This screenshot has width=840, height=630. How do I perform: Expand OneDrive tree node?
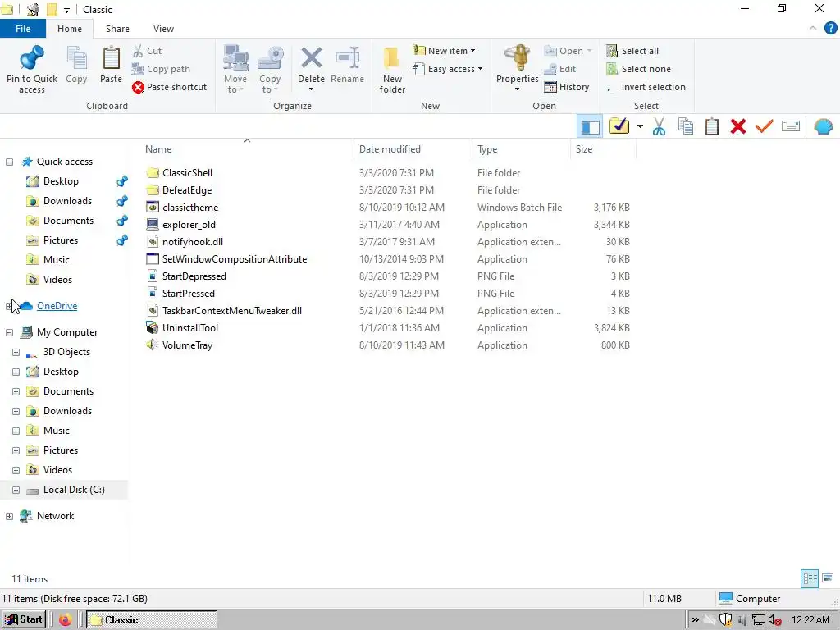10,307
